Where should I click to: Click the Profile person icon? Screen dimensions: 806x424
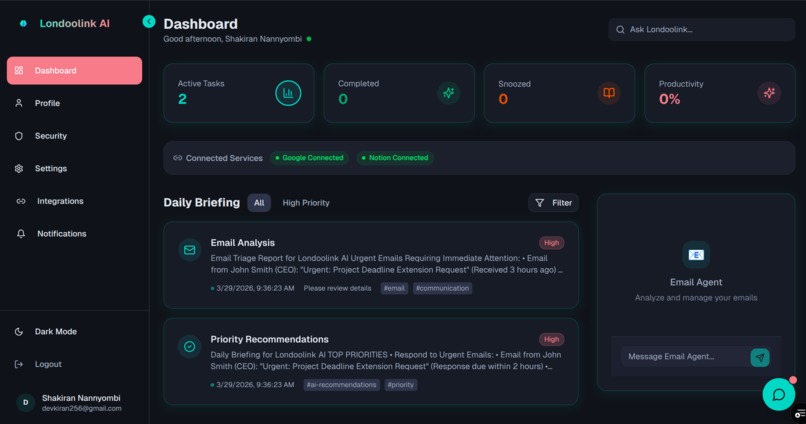pos(19,103)
